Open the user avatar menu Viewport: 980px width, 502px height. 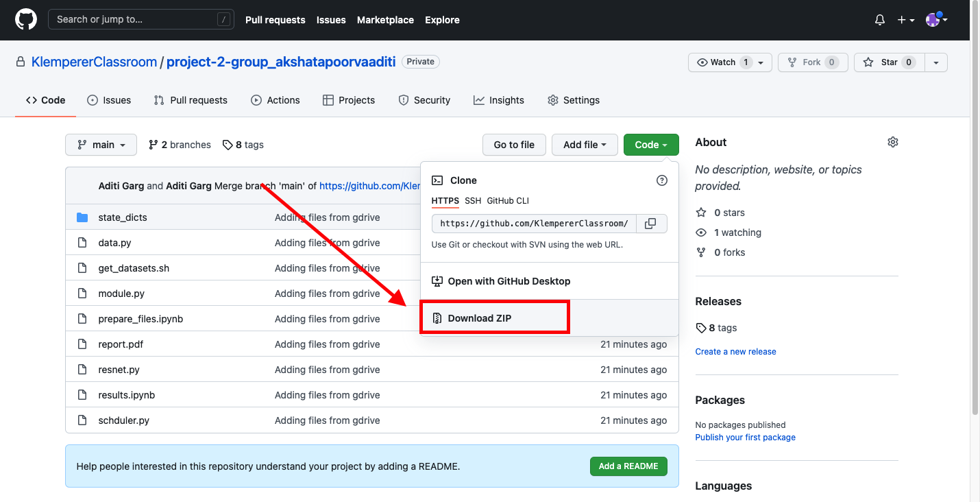coord(936,20)
